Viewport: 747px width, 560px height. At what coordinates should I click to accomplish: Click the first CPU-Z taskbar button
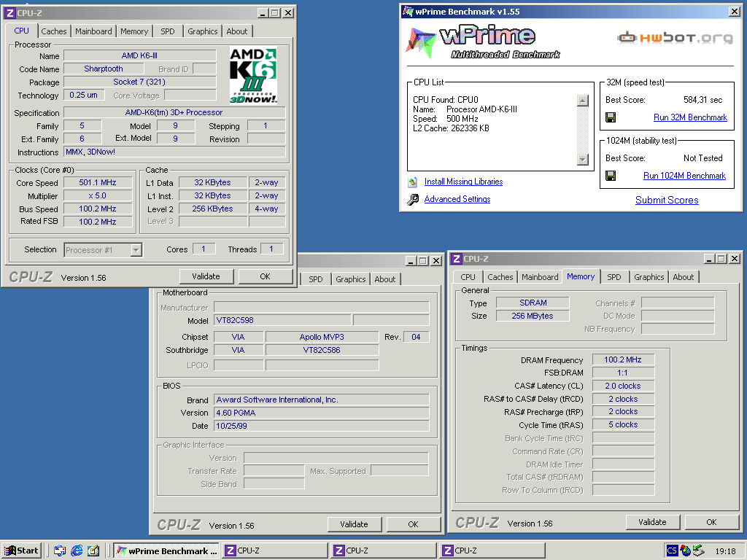pyautogui.click(x=275, y=551)
